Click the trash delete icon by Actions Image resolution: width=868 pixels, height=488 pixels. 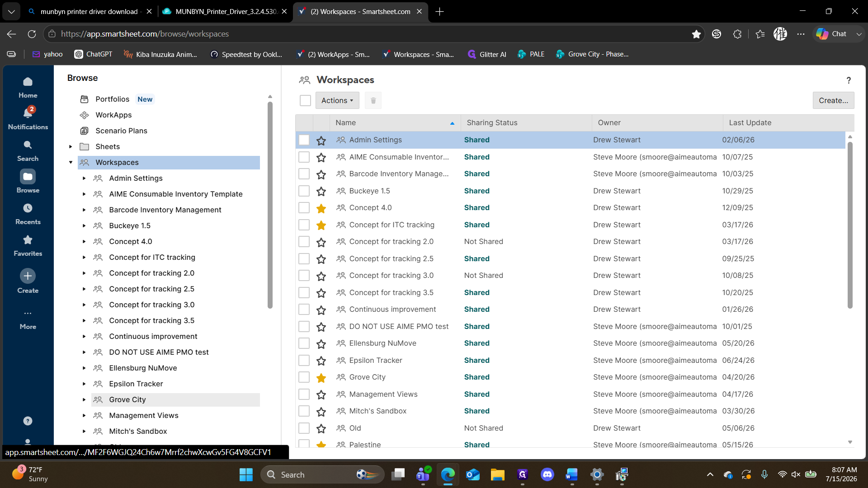pyautogui.click(x=373, y=100)
